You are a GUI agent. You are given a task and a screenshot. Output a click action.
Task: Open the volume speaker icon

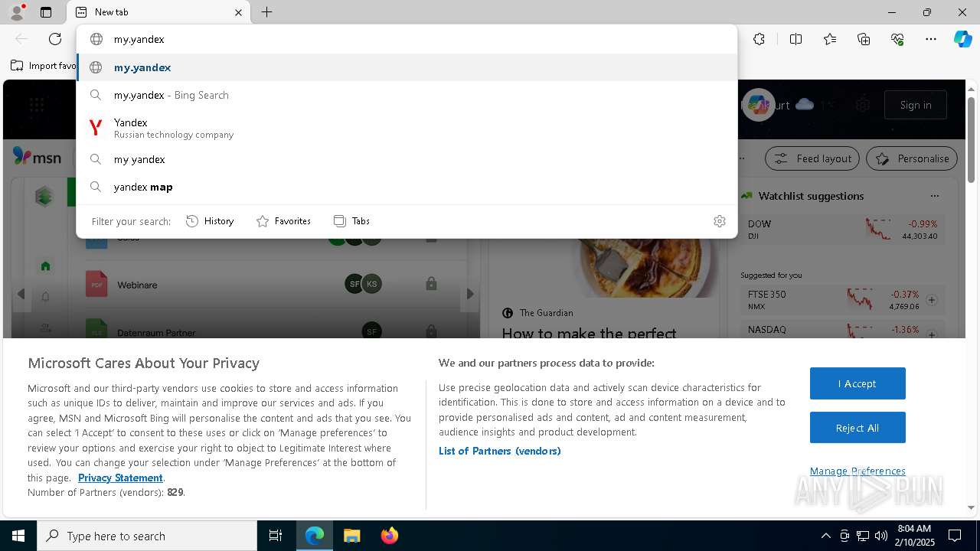click(881, 536)
